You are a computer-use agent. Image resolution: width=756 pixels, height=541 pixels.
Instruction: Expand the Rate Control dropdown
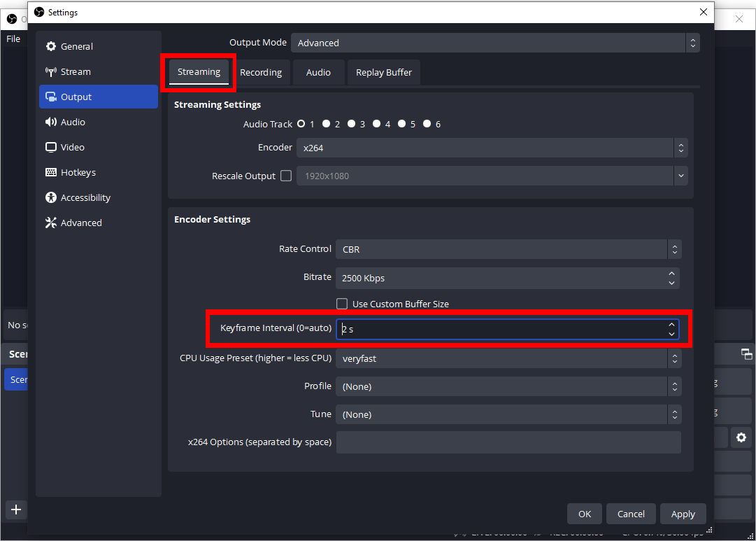pos(508,249)
